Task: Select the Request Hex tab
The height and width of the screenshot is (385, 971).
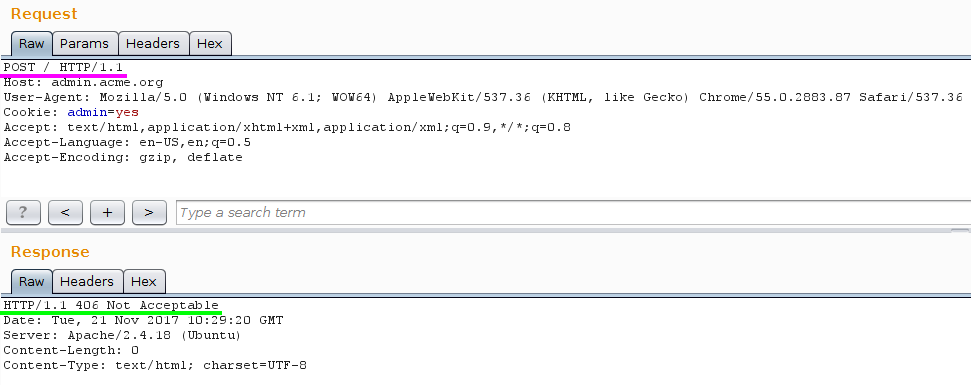Action: coord(210,44)
